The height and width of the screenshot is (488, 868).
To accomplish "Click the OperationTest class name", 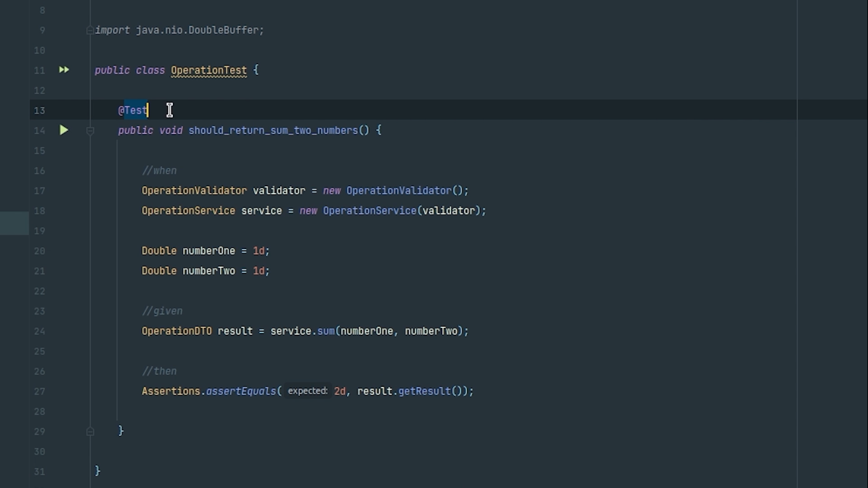I will click(x=208, y=71).
